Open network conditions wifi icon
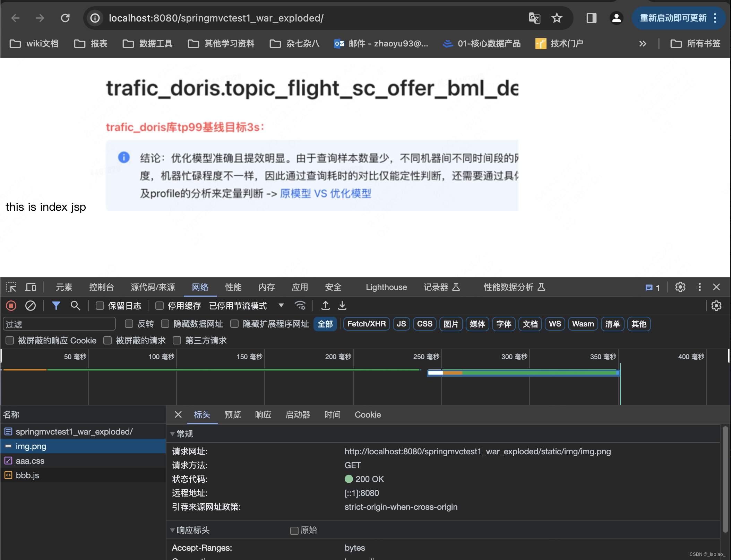The width and height of the screenshot is (731, 560). coord(300,306)
